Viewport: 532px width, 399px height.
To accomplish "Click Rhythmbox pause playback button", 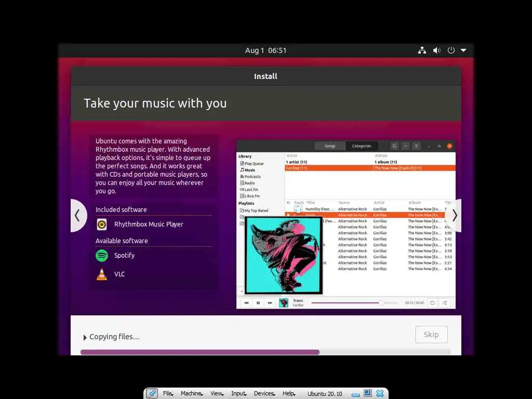I will click(x=258, y=303).
